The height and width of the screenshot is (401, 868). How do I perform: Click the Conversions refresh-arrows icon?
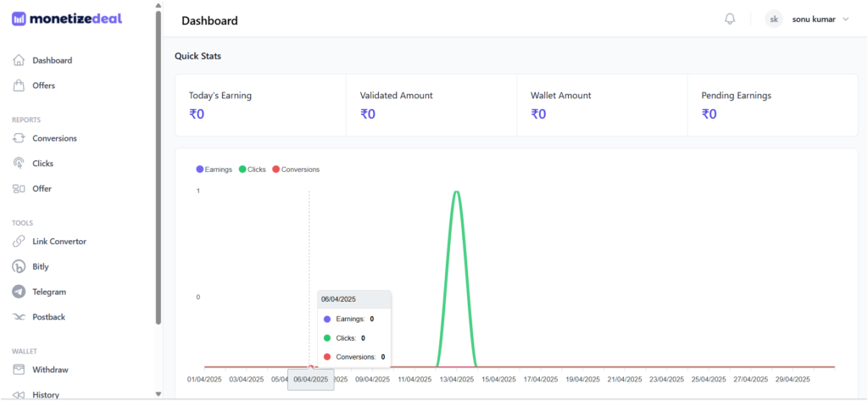point(19,138)
